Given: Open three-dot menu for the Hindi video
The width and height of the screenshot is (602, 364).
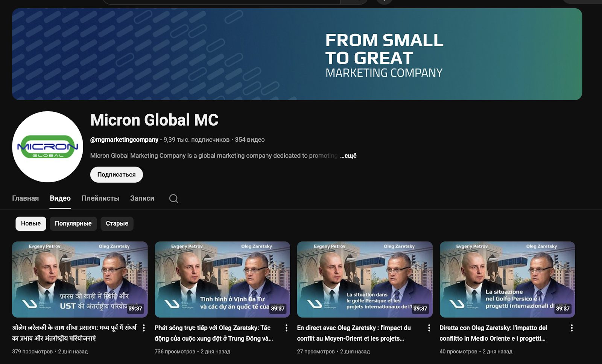Looking at the screenshot, I should 144,328.
